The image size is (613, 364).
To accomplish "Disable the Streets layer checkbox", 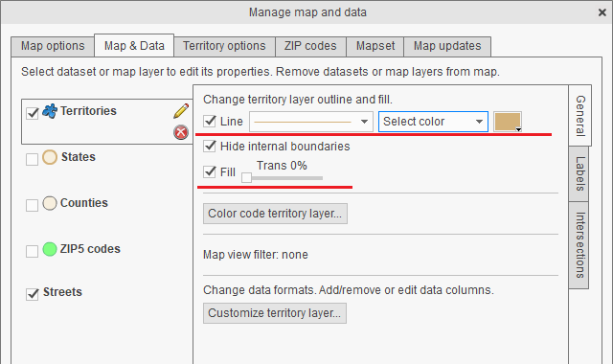I will 32,294.
